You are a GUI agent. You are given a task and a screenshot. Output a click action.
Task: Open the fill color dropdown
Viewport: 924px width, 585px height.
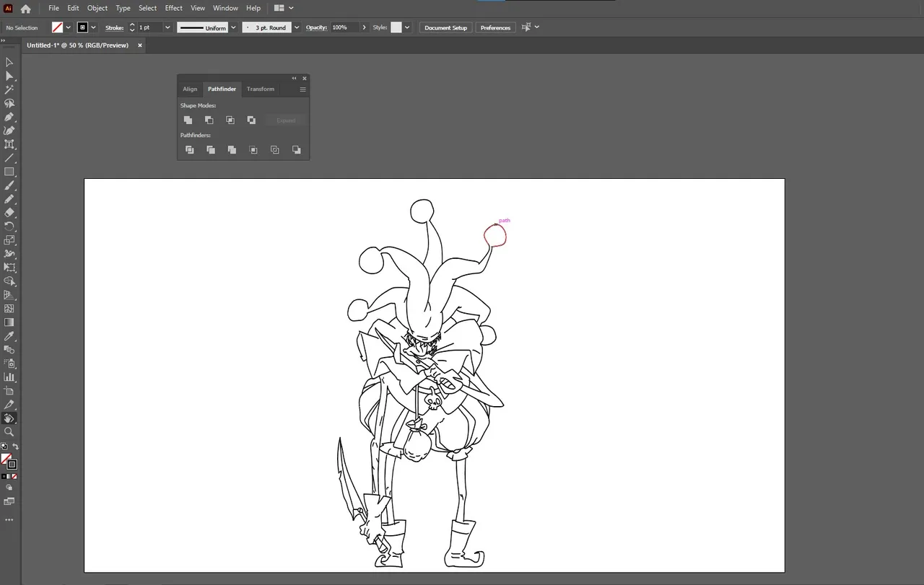tap(68, 27)
